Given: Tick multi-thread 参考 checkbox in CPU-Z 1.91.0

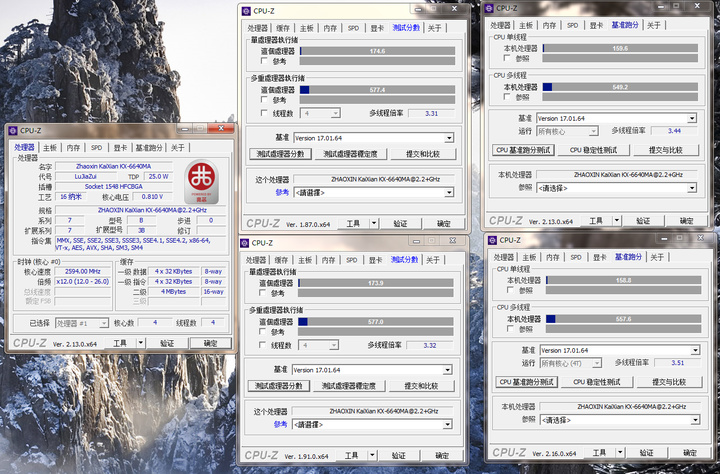Looking at the screenshot, I should 262,331.
